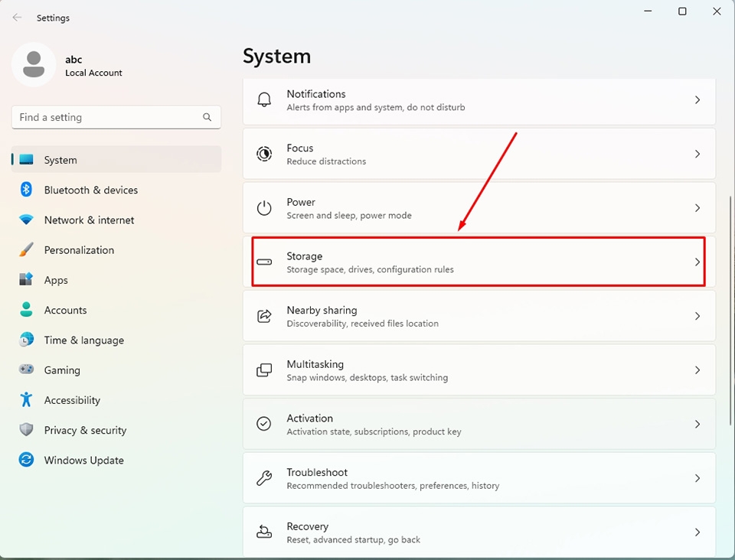735x560 pixels.
Task: Go to Privacy & security
Action: (116, 429)
